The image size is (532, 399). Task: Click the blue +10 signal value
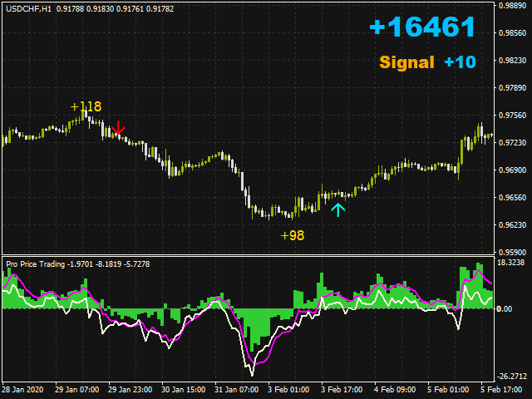(x=460, y=62)
